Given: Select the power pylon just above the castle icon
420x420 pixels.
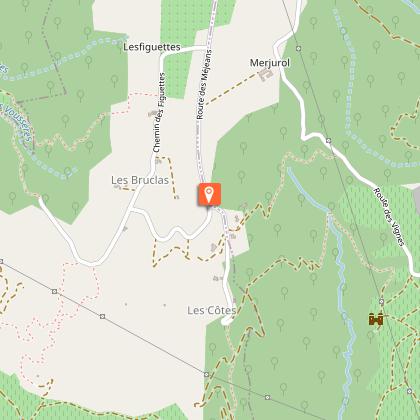Looking at the screenshot, I should click(382, 302).
